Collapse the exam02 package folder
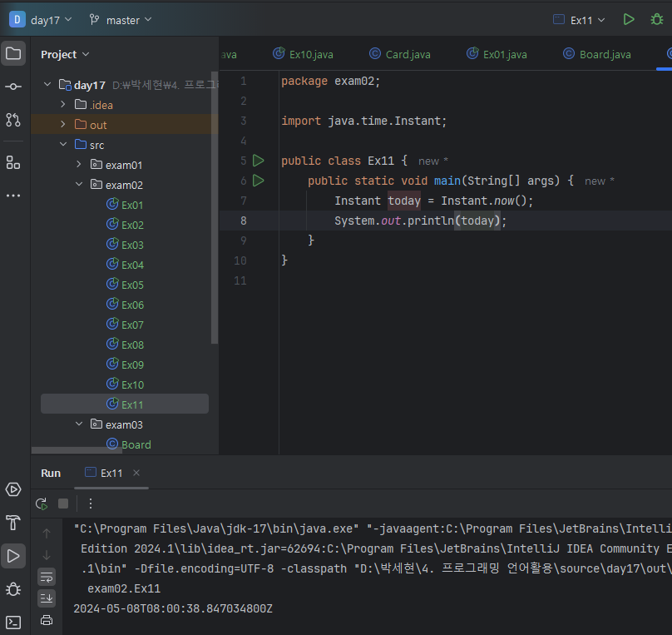Screen dimensions: 672x635 (79, 185)
